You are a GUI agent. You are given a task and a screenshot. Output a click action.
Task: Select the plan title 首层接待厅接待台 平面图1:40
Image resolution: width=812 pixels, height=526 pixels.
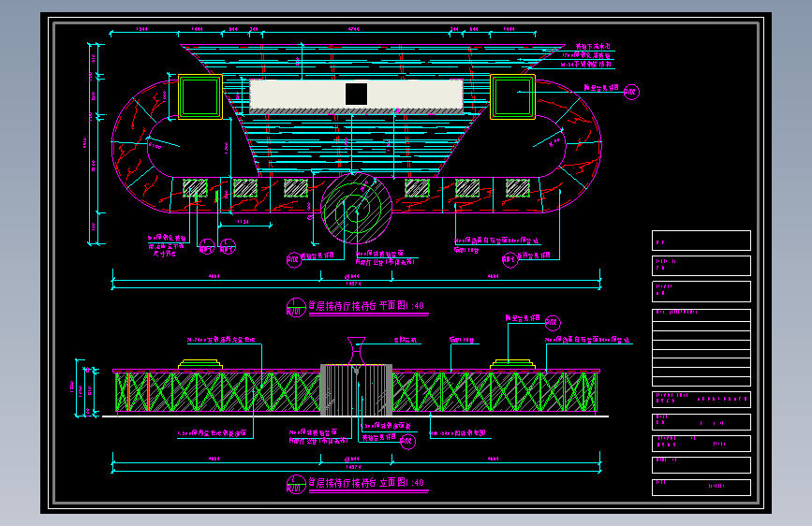coord(366,305)
